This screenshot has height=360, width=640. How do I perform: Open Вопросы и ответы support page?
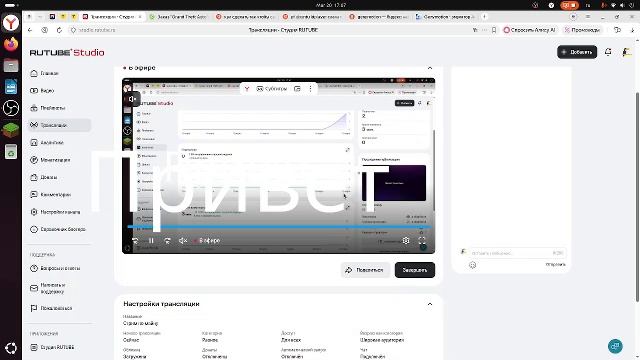[x=55, y=269]
